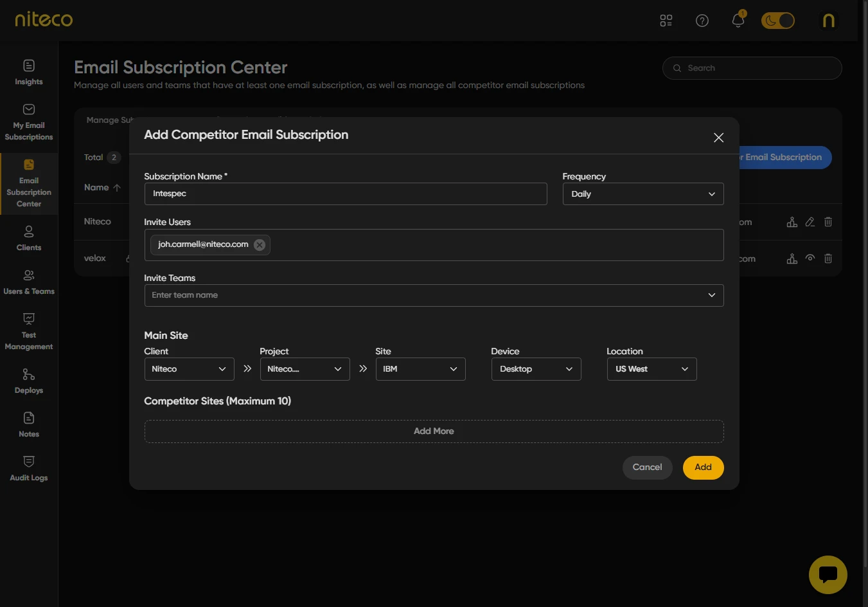Screen dimensions: 868x607
Task: Click the delete icon in Niteco row
Action: (x=828, y=222)
